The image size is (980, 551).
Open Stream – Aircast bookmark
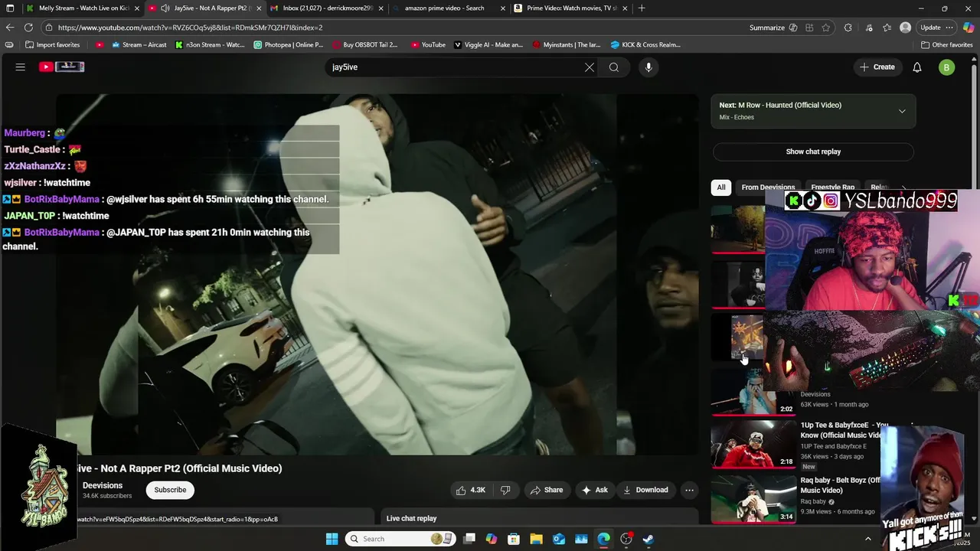point(139,44)
